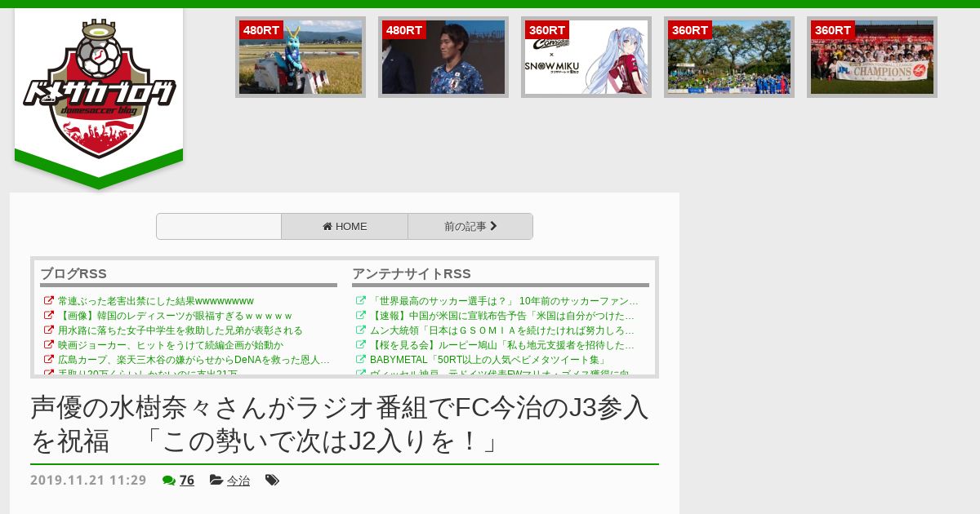This screenshot has width=980, height=514.
Task: Open the 360RT stadium crowd thumbnail
Action: pos(729,57)
